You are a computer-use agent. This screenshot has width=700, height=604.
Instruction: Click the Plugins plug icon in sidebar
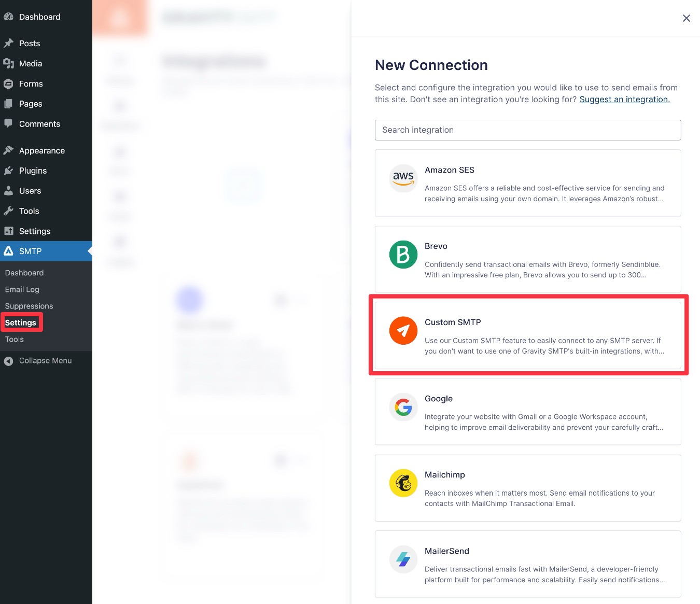coord(8,171)
